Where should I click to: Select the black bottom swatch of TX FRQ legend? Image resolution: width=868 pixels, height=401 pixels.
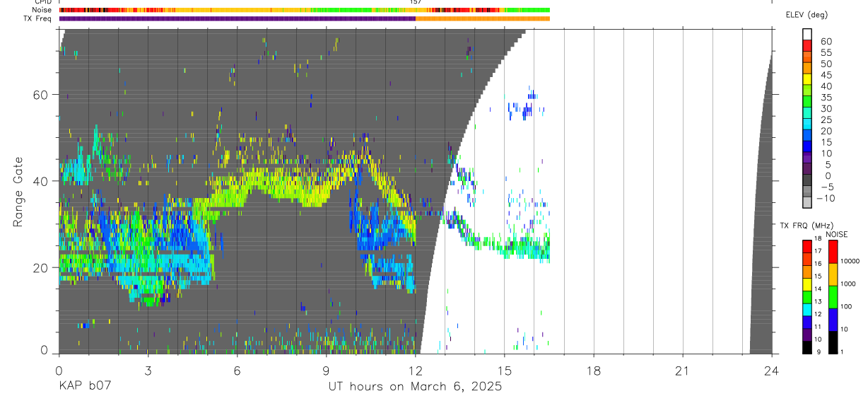[x=807, y=347]
